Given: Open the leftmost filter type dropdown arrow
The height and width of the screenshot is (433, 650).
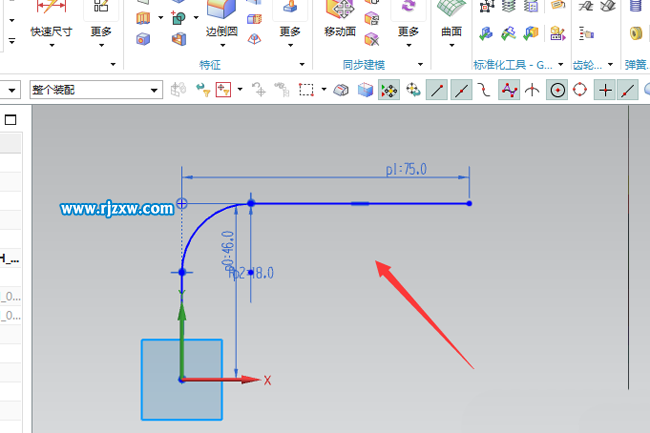Looking at the screenshot, I should tap(12, 90).
